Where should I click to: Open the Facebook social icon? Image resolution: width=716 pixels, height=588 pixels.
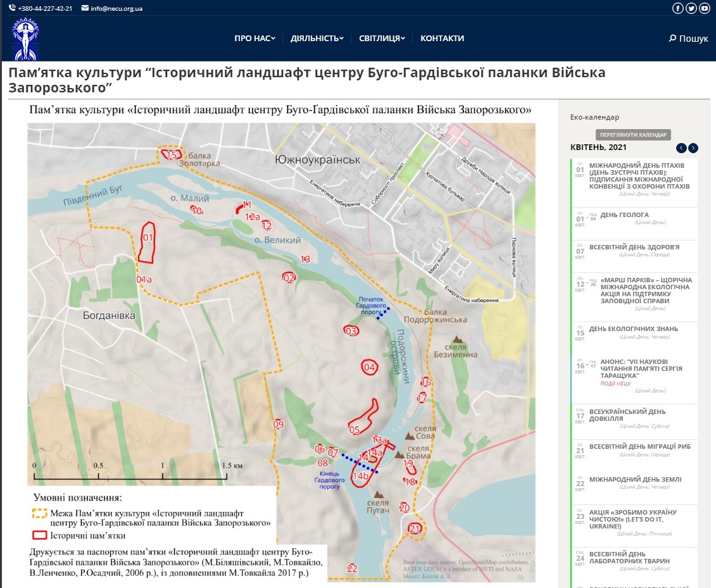click(678, 8)
